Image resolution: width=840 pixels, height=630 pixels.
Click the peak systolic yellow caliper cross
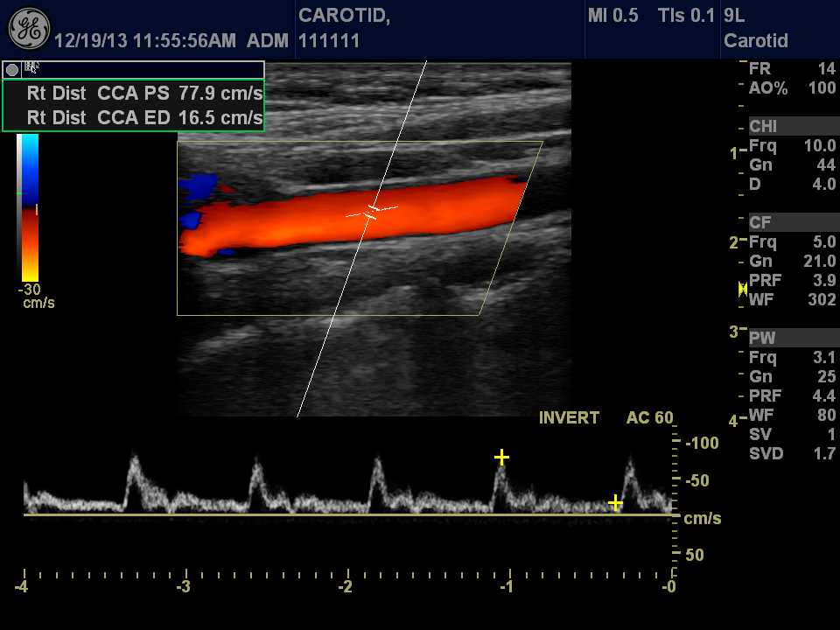point(501,457)
